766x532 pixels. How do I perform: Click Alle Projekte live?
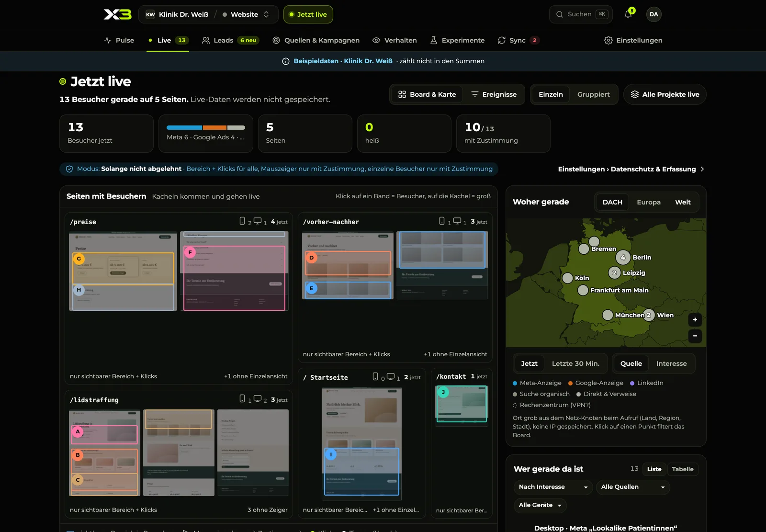pos(665,94)
